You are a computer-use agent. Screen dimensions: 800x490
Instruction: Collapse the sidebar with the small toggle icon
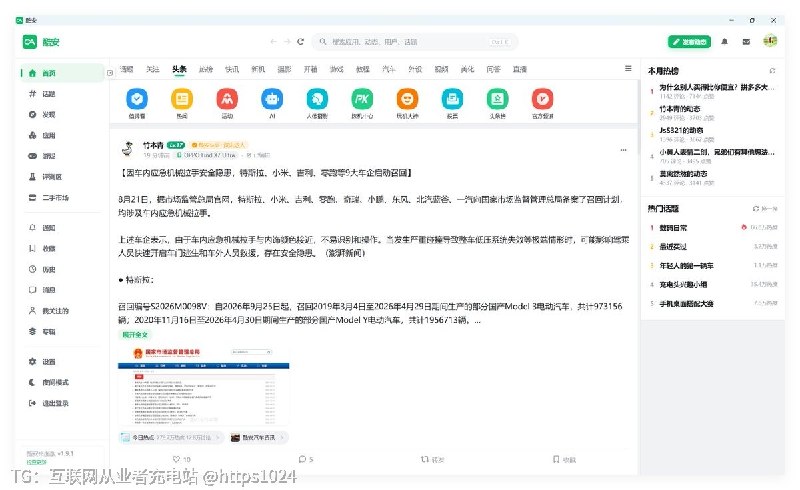point(110,73)
